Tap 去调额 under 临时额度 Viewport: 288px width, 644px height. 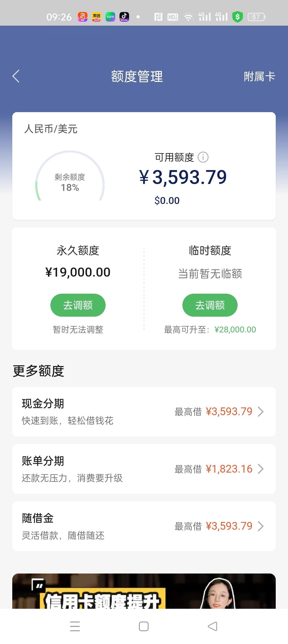point(210,305)
